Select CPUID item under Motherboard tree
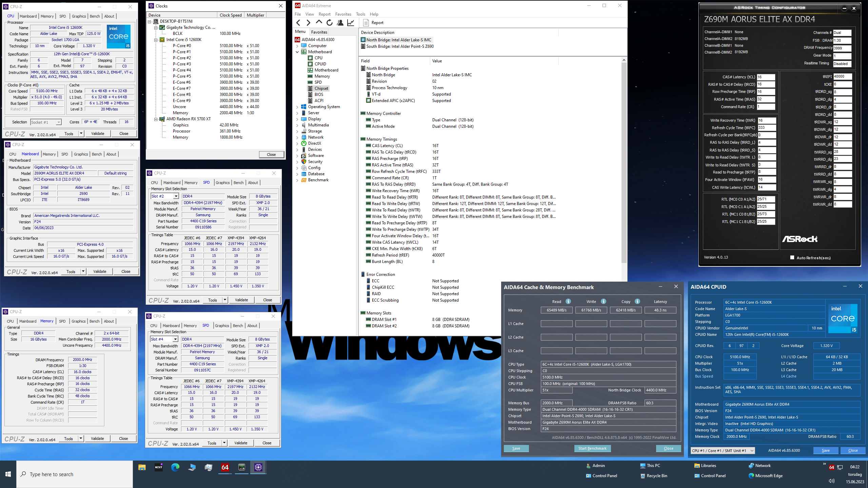The width and height of the screenshot is (868, 488). click(320, 64)
